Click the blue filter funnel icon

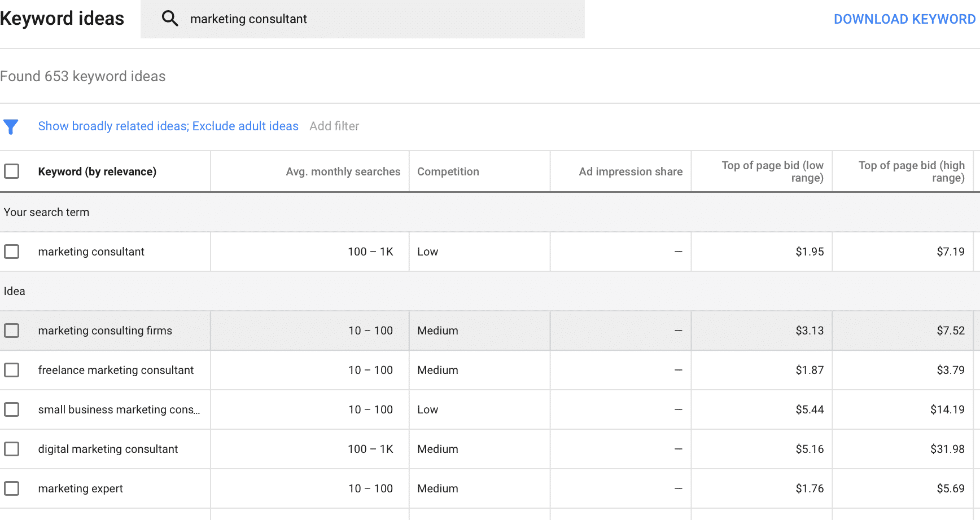pyautogui.click(x=11, y=127)
